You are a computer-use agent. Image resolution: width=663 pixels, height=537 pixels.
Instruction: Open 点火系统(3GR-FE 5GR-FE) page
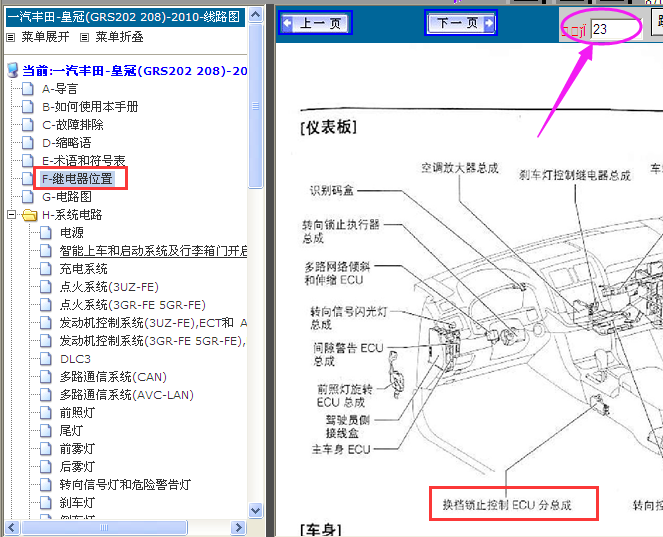click(132, 305)
